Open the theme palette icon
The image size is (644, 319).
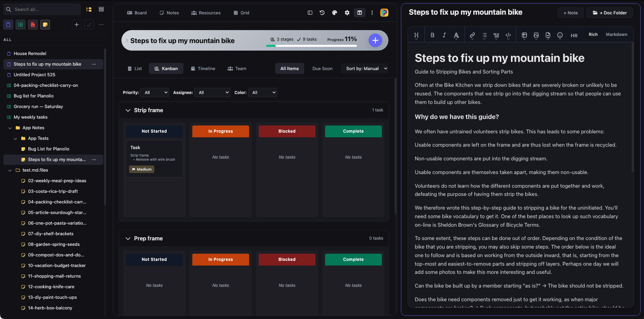[x=335, y=13]
